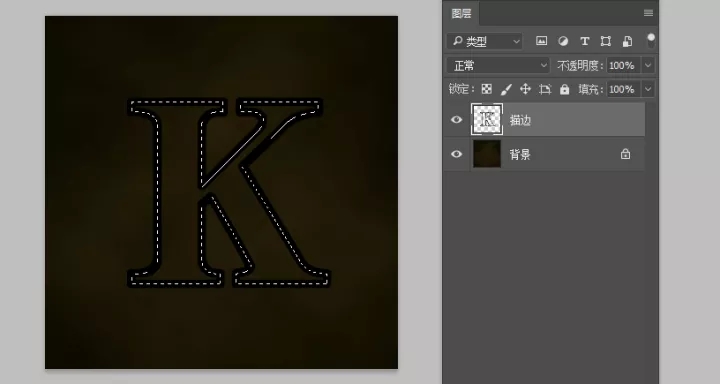Screen dimensions: 720x384
Task: Lock position move-arrows icon
Action: tap(525, 89)
